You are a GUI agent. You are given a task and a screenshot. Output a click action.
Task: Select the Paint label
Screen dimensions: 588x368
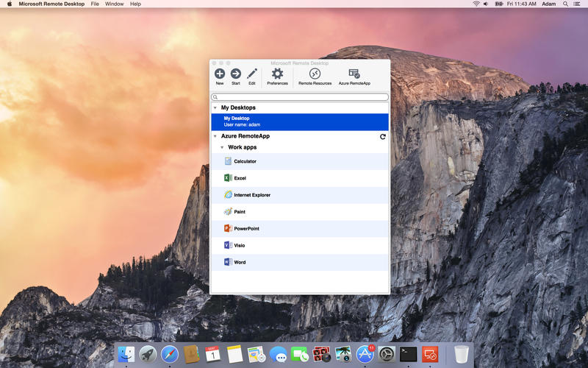240,212
